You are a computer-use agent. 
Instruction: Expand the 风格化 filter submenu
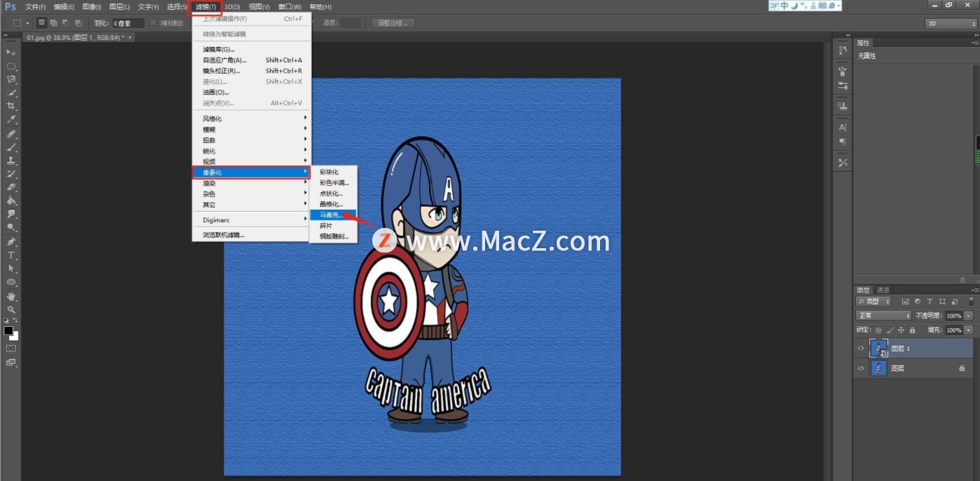point(251,118)
